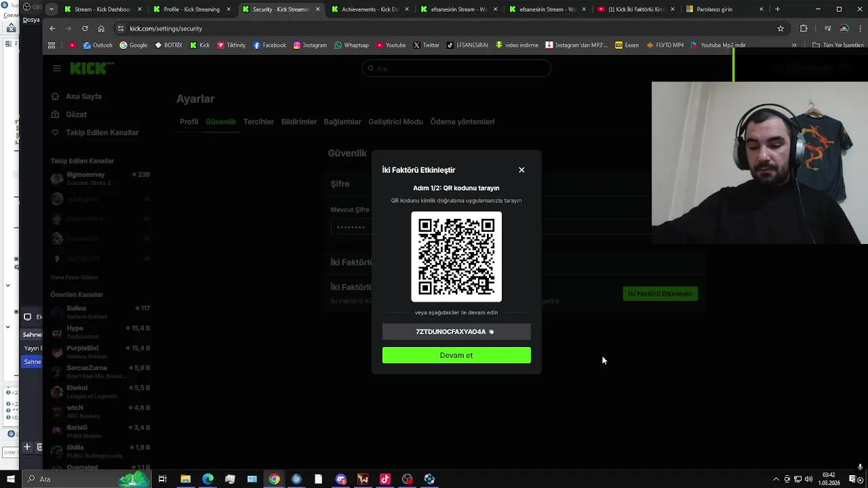
Task: Open wtcN recommended channel
Action: click(x=100, y=412)
